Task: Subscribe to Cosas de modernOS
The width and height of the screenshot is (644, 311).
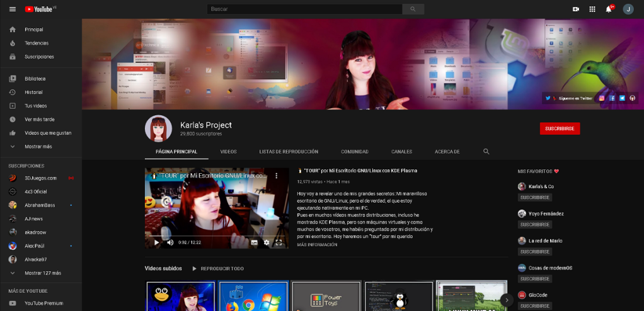Action: (535, 279)
